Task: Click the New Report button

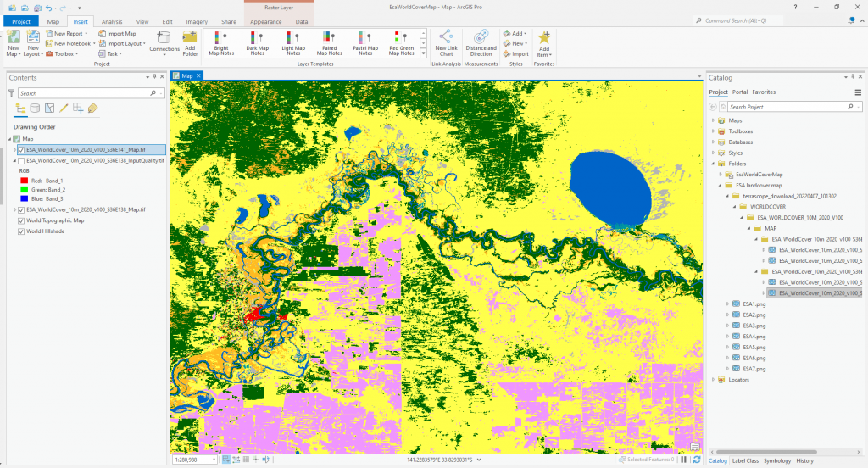Action: [x=66, y=34]
